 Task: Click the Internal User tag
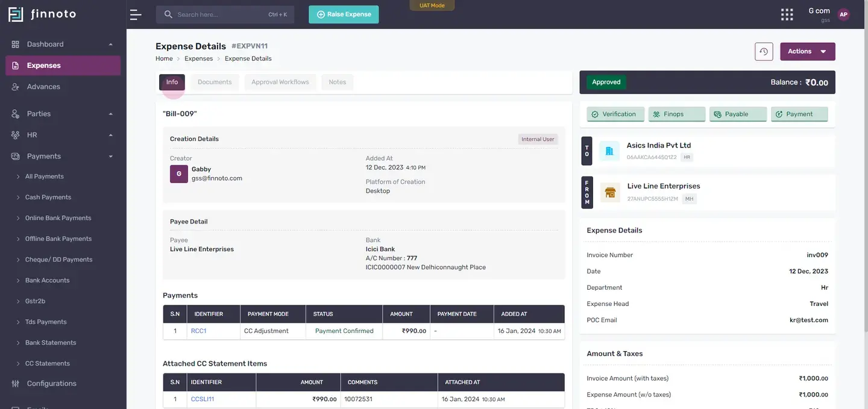(538, 139)
